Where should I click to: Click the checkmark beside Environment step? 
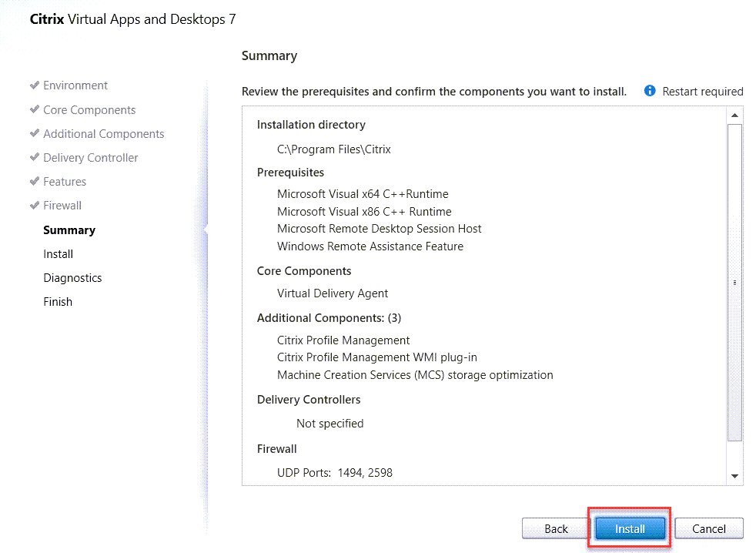35,85
